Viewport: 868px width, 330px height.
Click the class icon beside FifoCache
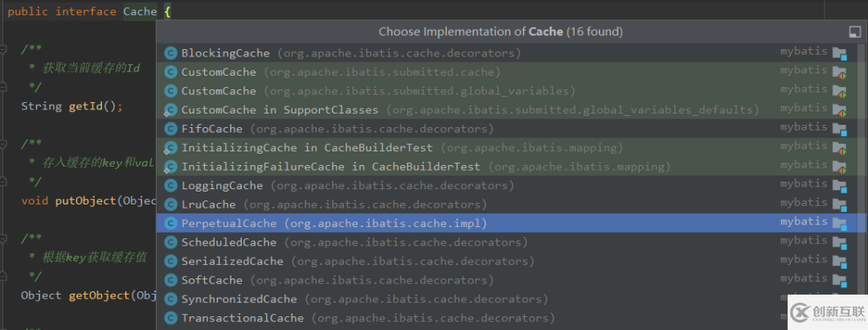[170, 129]
